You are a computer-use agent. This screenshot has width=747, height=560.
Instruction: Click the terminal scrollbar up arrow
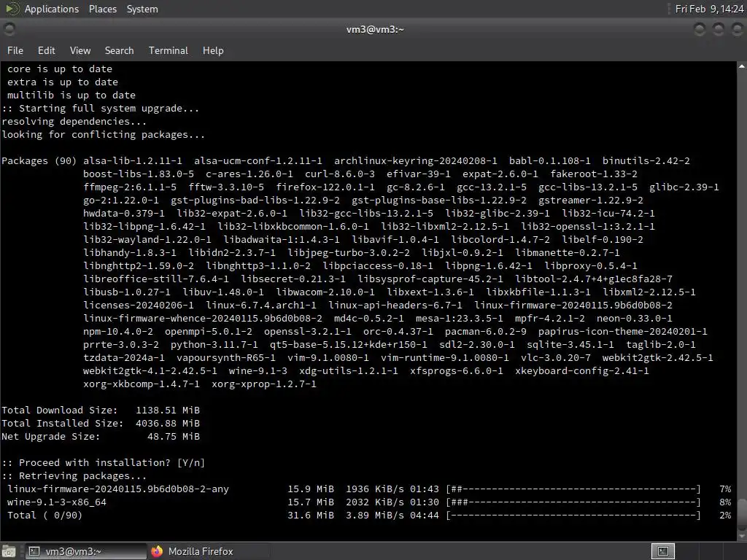pyautogui.click(x=742, y=66)
